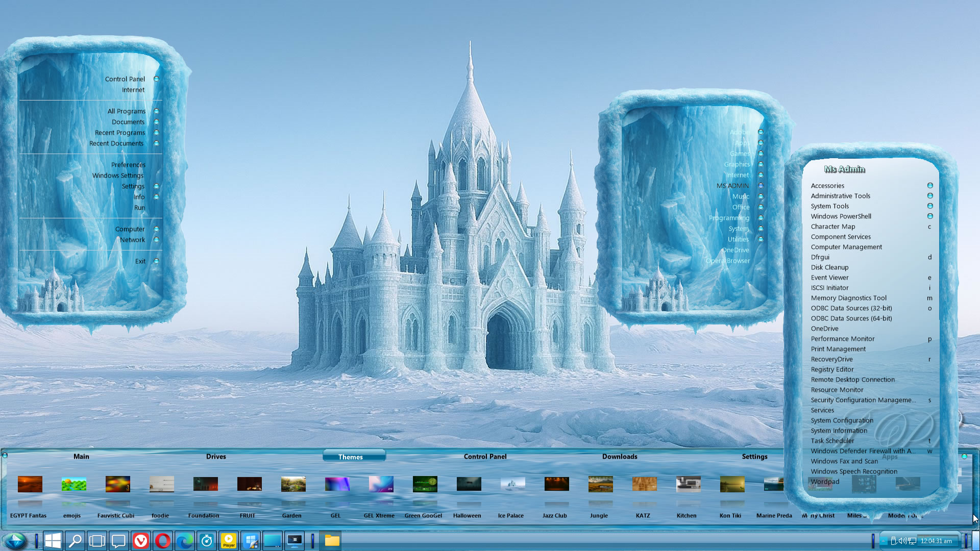Select the Control Panel dock tab
The height and width of the screenshot is (551, 980).
[x=485, y=457]
